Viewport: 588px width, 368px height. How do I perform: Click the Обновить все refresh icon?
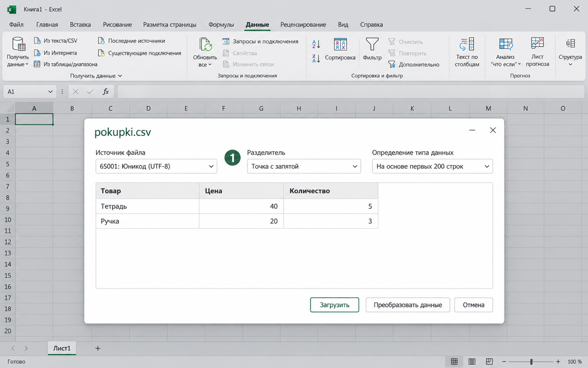[x=205, y=45]
